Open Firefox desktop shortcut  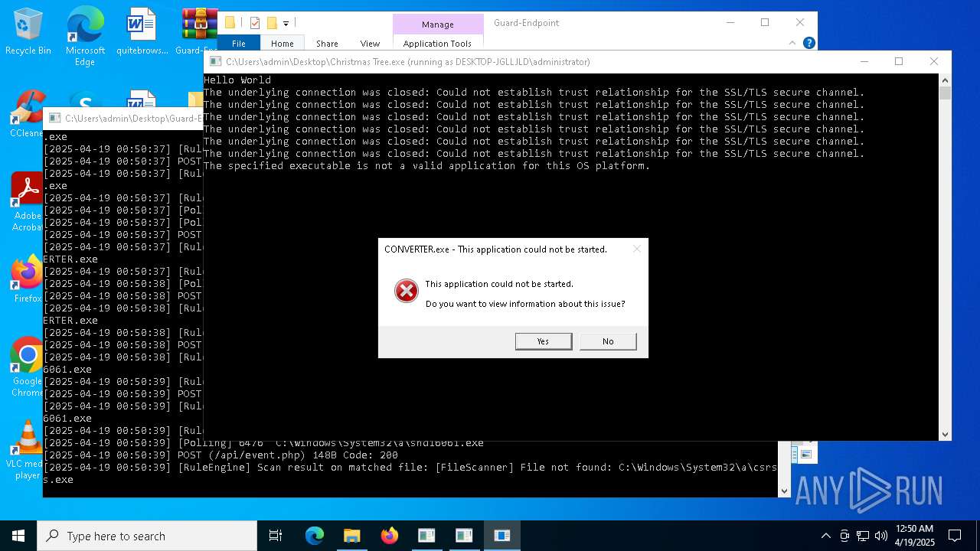[x=28, y=279]
